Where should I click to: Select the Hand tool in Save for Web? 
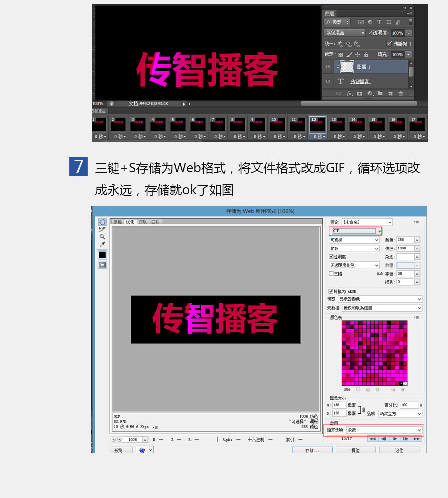[102, 222]
